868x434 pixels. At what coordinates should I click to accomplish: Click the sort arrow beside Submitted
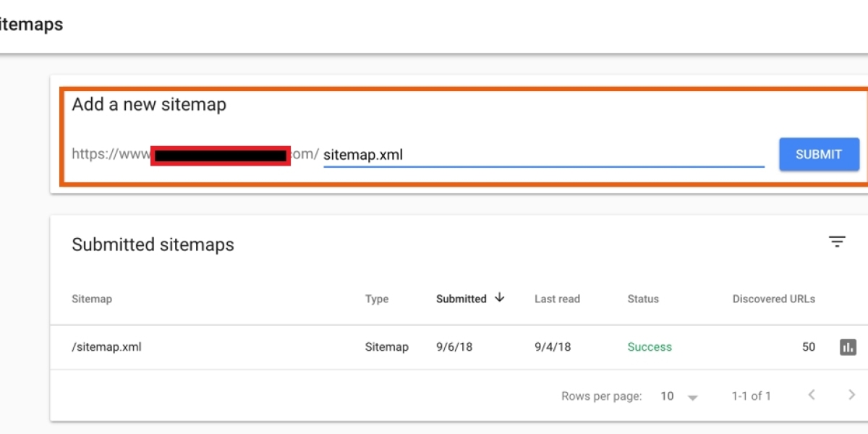[x=499, y=298]
